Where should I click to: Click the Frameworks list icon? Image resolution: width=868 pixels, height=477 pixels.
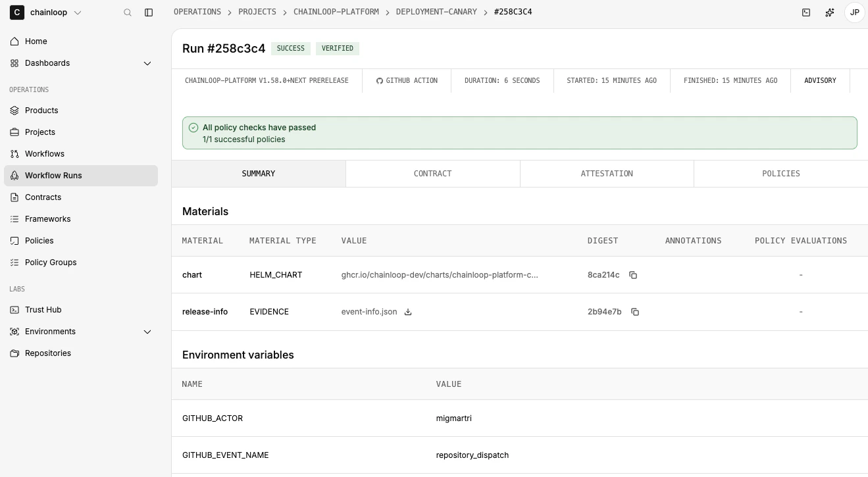pyautogui.click(x=14, y=219)
